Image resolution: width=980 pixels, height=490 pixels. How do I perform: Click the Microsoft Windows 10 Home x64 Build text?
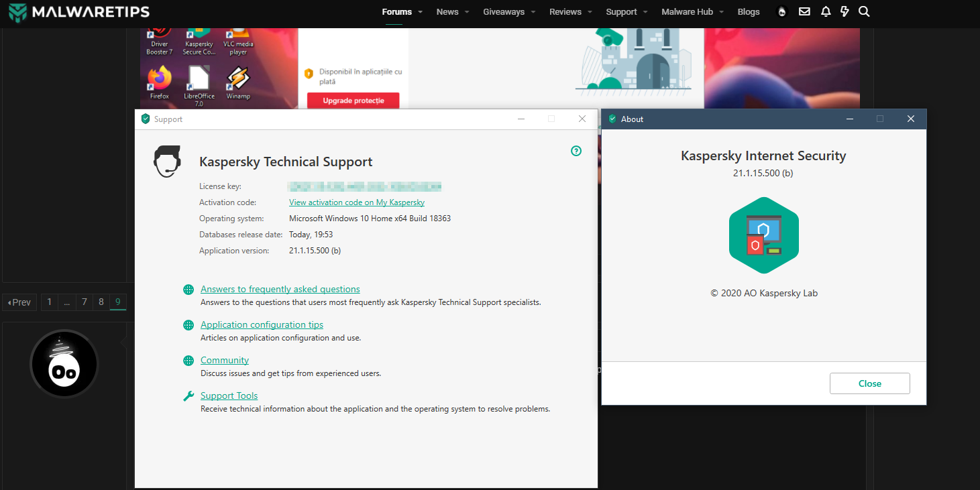(370, 219)
